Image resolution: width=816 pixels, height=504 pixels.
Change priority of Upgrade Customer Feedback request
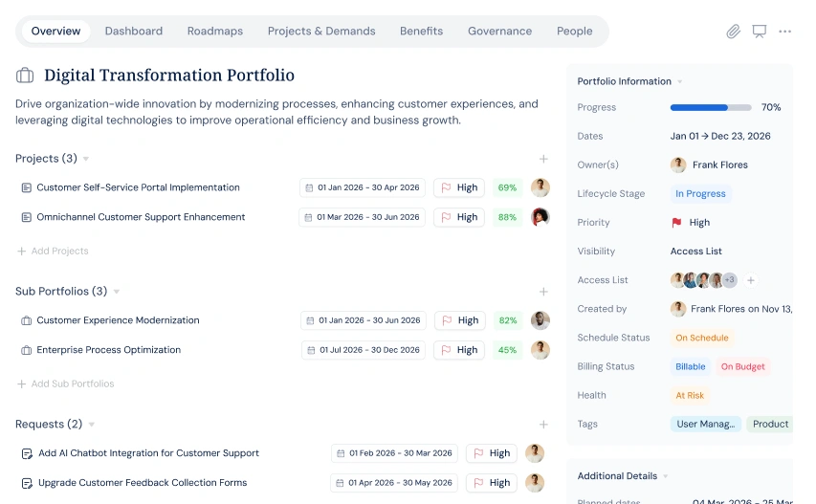pyautogui.click(x=492, y=483)
